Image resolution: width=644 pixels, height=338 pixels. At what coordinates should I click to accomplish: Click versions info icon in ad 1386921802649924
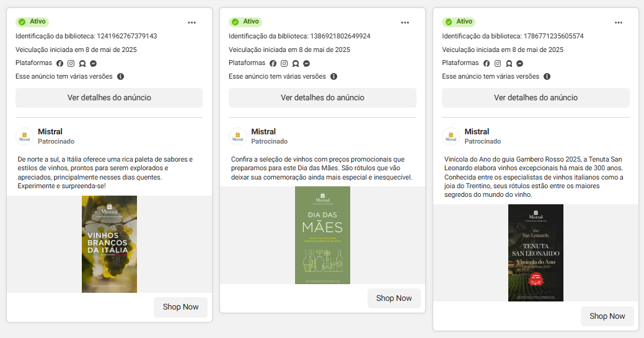pos(334,76)
